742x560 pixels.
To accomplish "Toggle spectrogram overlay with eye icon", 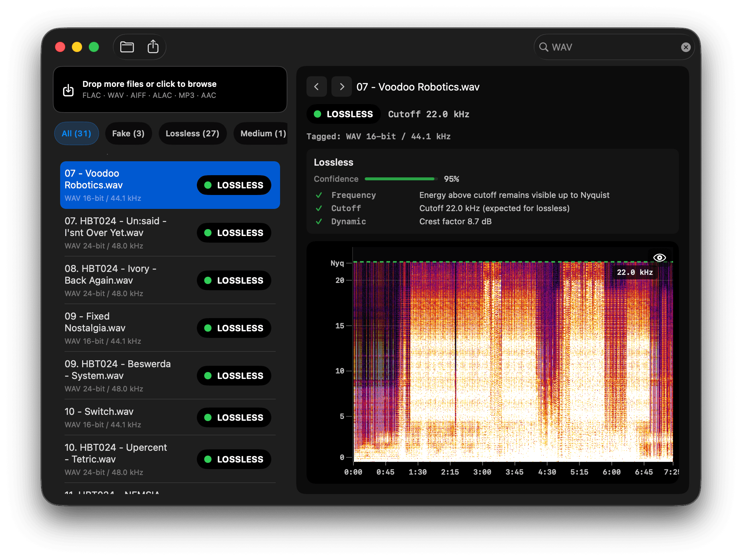I will coord(659,258).
